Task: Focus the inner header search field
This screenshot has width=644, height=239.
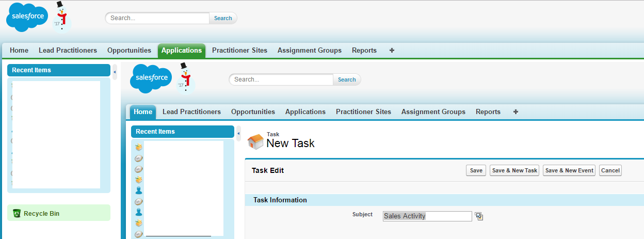Action: (x=281, y=79)
